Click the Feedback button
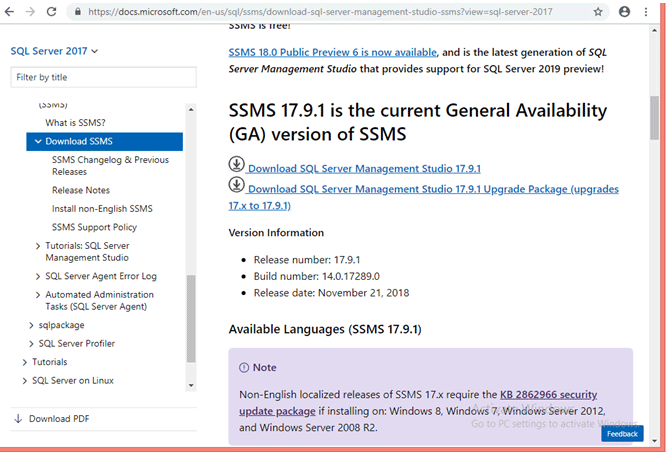This screenshot has height=452, width=666. pyautogui.click(x=622, y=434)
